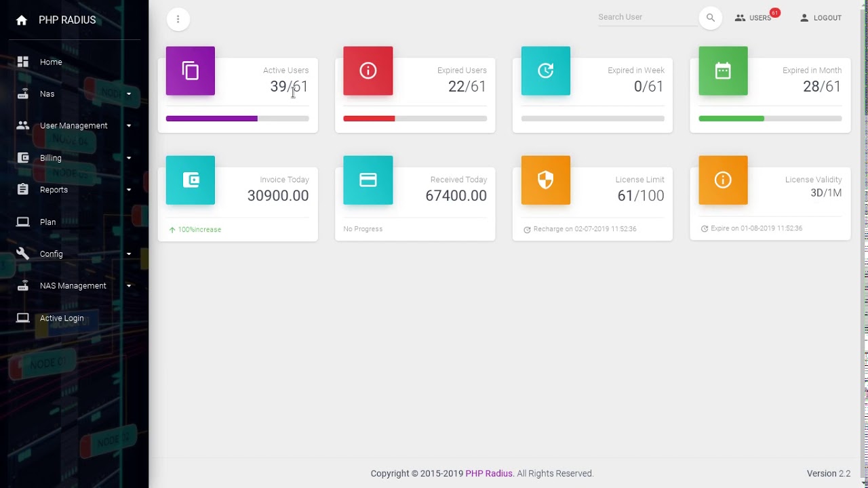
Task: Expand the User Management dropdown arrow
Action: click(x=129, y=125)
